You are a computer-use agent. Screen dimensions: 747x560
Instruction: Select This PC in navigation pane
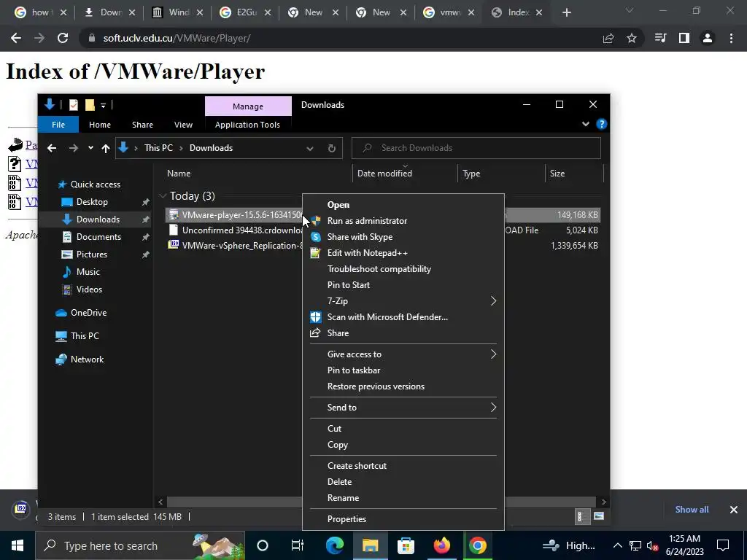(x=85, y=336)
